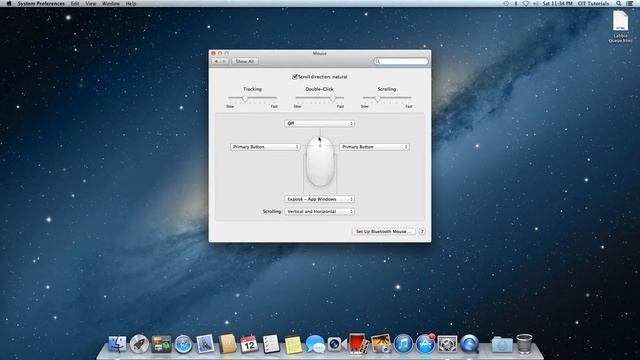Click Time Machine icon in menu bar
This screenshot has height=360, width=640.
[506, 3]
